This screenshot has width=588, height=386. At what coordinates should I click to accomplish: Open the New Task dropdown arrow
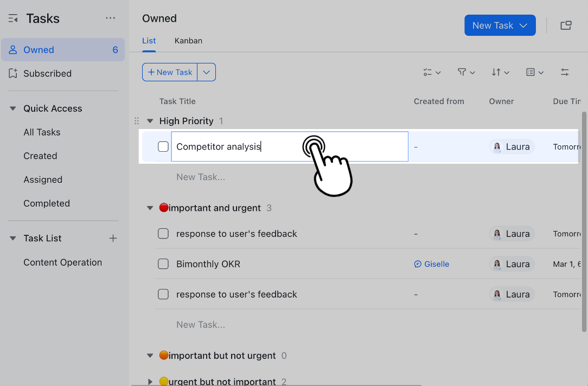click(x=523, y=25)
